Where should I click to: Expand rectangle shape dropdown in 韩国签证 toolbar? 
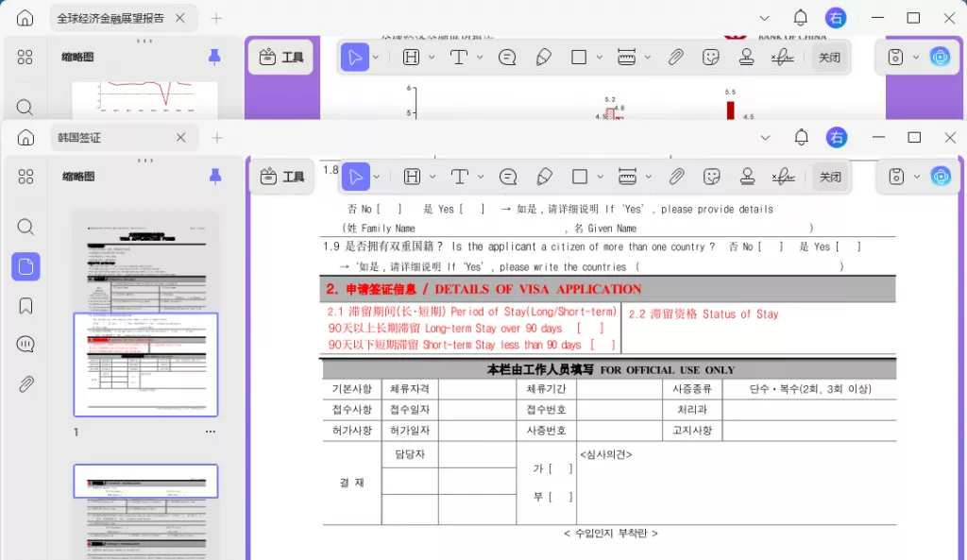point(601,177)
